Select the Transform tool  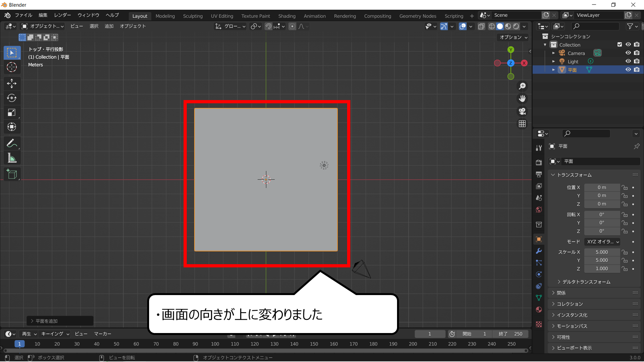12,127
